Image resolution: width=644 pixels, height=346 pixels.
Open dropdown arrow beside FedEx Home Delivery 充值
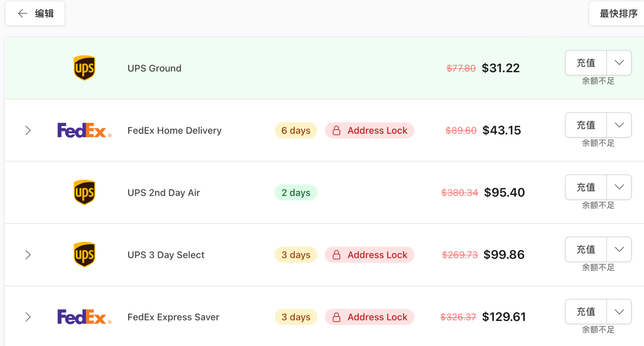[x=619, y=125]
